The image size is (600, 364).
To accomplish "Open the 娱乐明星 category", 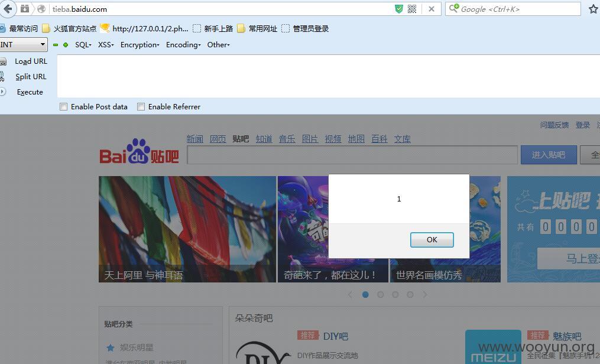I will 137,347.
